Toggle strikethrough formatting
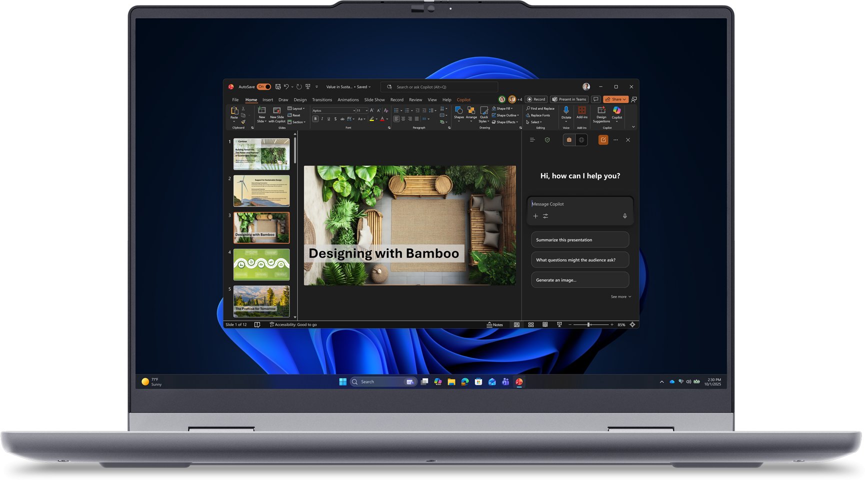 click(x=342, y=119)
